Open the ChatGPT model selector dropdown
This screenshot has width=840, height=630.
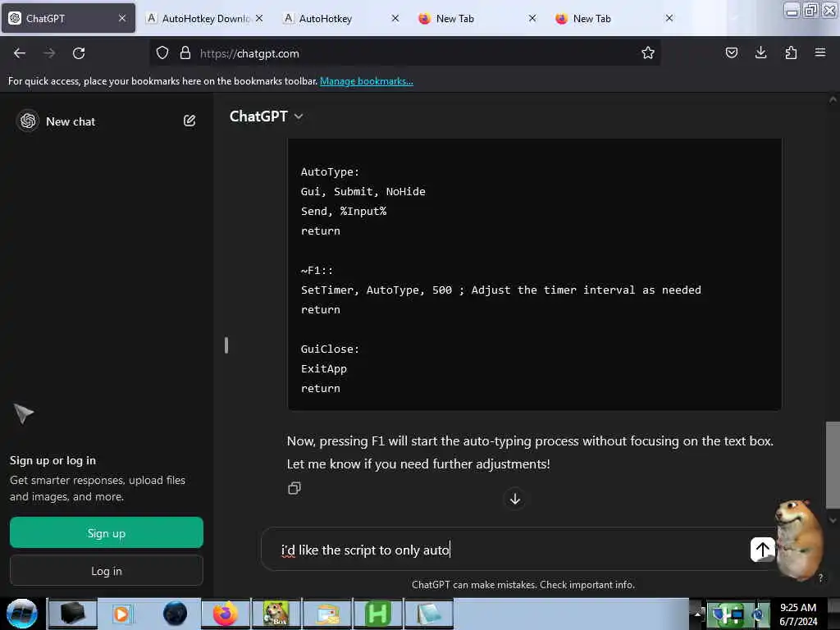(x=267, y=116)
